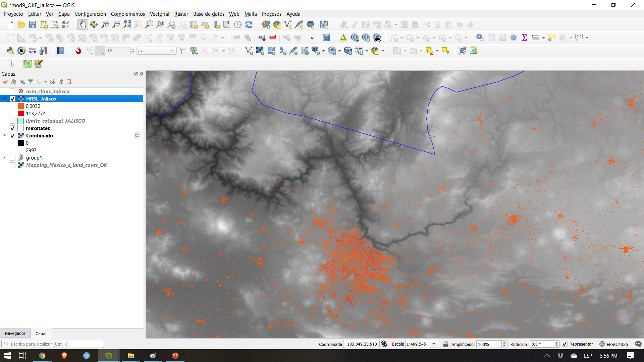Screen dimensions: 644x362
Task: Open log messages speech bubble button
Action: pos(638,344)
